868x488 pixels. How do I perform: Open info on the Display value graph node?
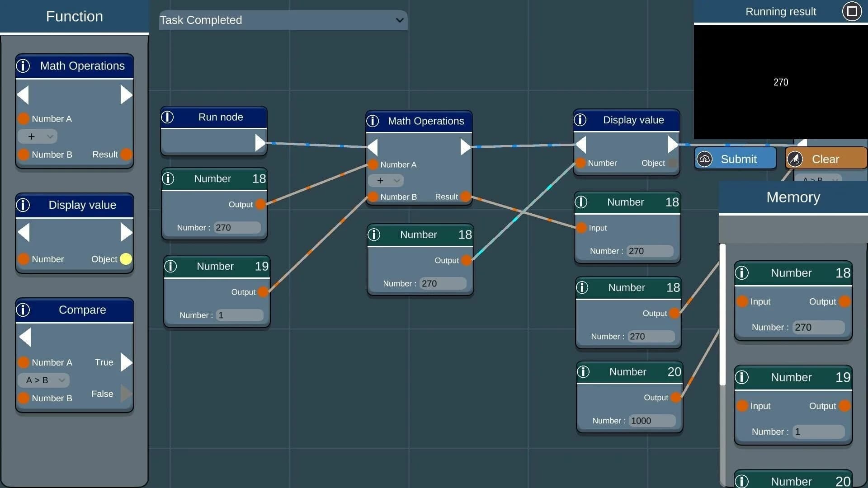click(580, 119)
